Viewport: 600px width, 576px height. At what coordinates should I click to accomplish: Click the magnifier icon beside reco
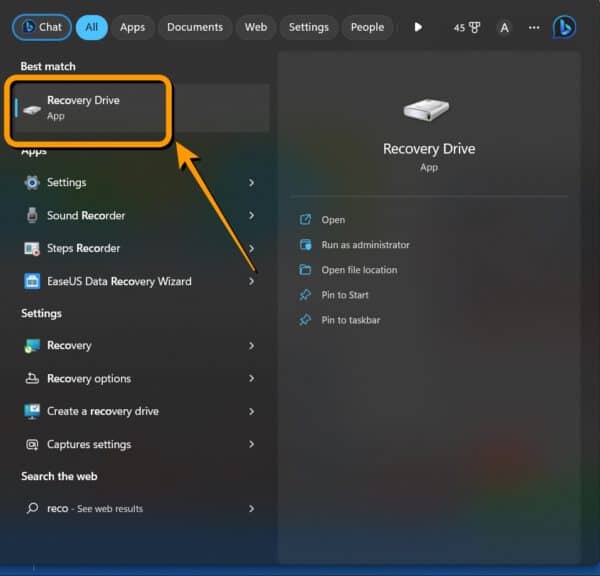click(33, 508)
